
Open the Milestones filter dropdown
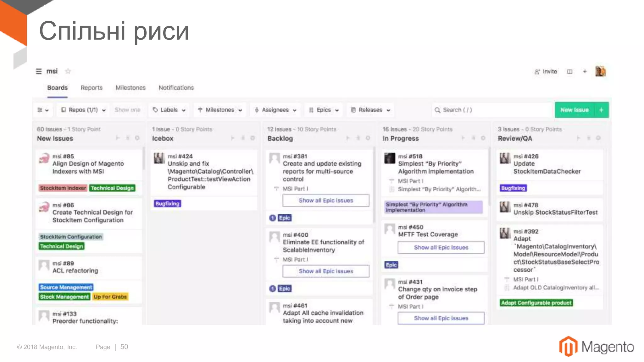click(x=220, y=110)
